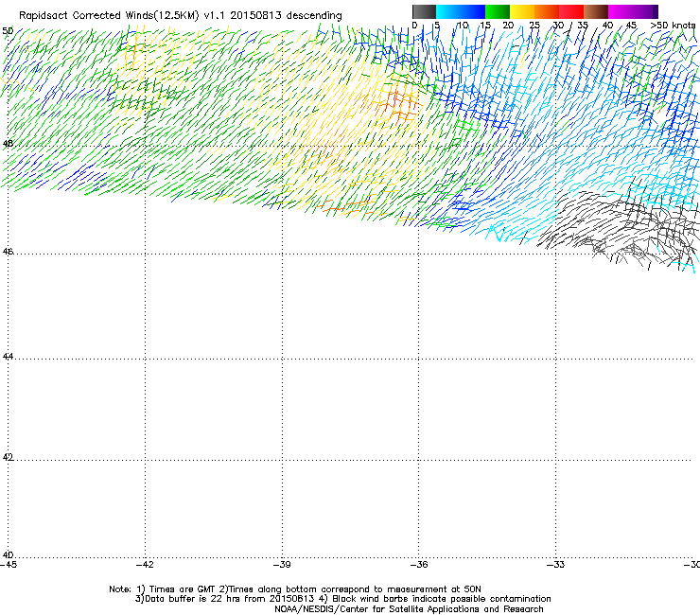This screenshot has width=700, height=615.
Task: Click the '>50 knots' legend label
Action: (x=673, y=26)
